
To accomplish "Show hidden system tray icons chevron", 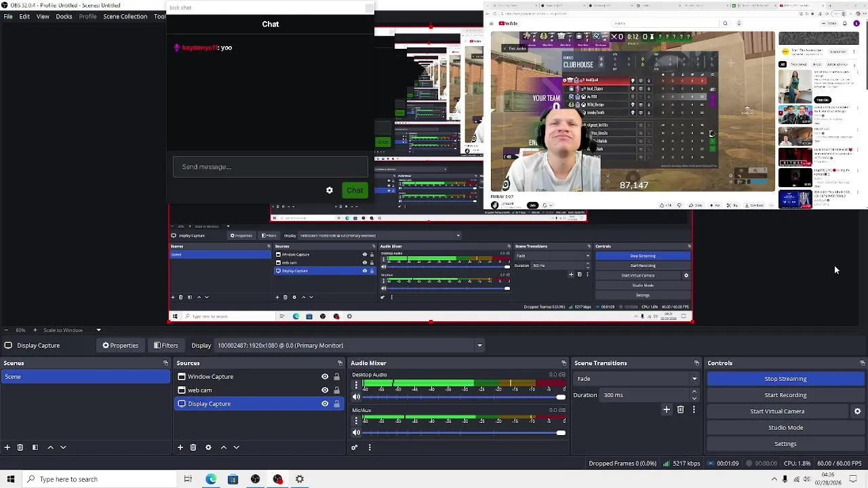I will (x=774, y=479).
